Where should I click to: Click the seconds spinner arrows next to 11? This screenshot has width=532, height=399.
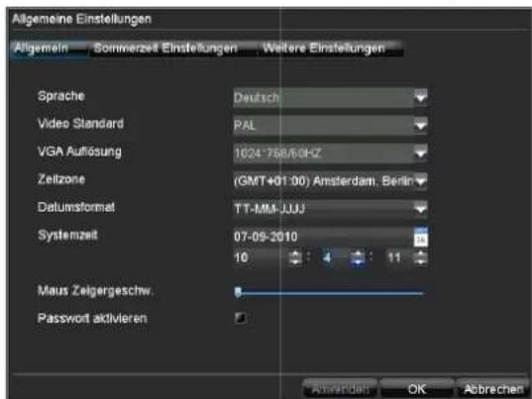(421, 258)
